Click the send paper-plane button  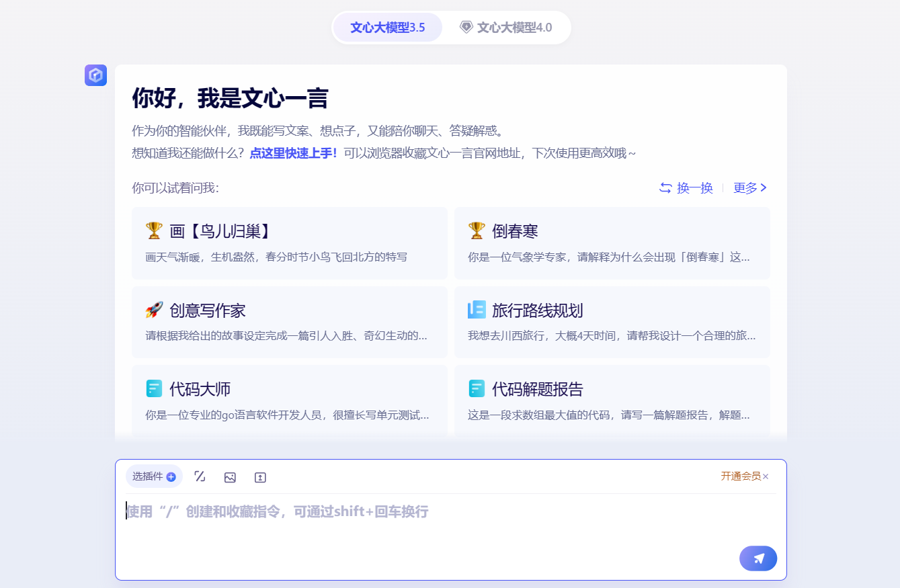[758, 558]
